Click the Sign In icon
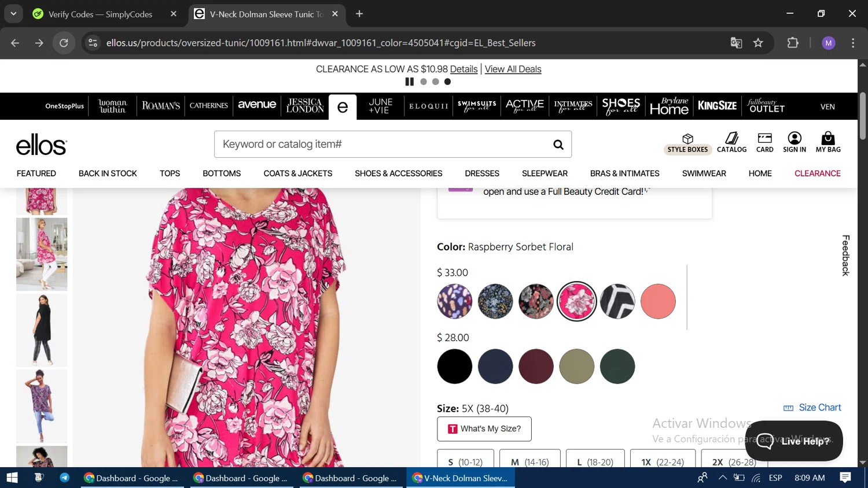Screen dimensions: 868x488 [794, 143]
